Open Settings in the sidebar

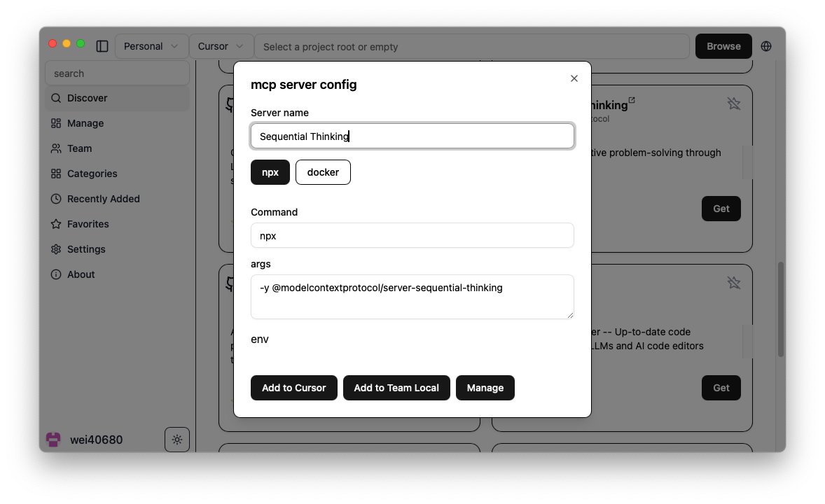(x=118, y=249)
